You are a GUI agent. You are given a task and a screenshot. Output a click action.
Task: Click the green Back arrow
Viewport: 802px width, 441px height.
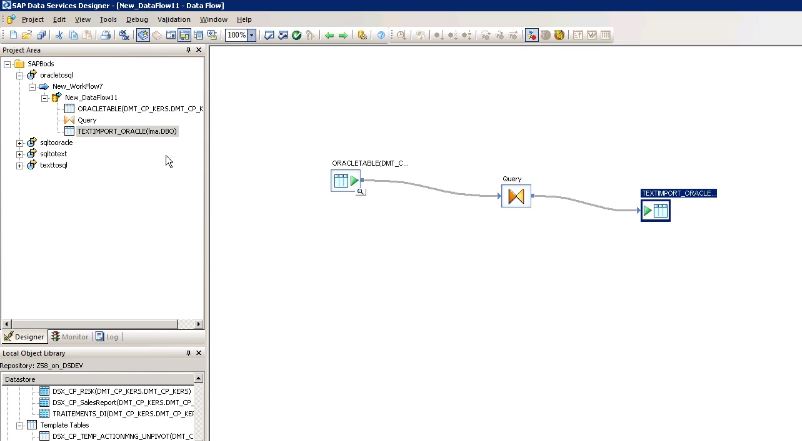pos(329,35)
